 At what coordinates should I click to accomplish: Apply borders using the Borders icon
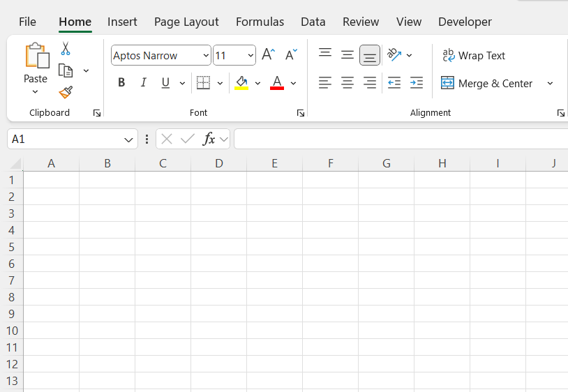[x=203, y=83]
